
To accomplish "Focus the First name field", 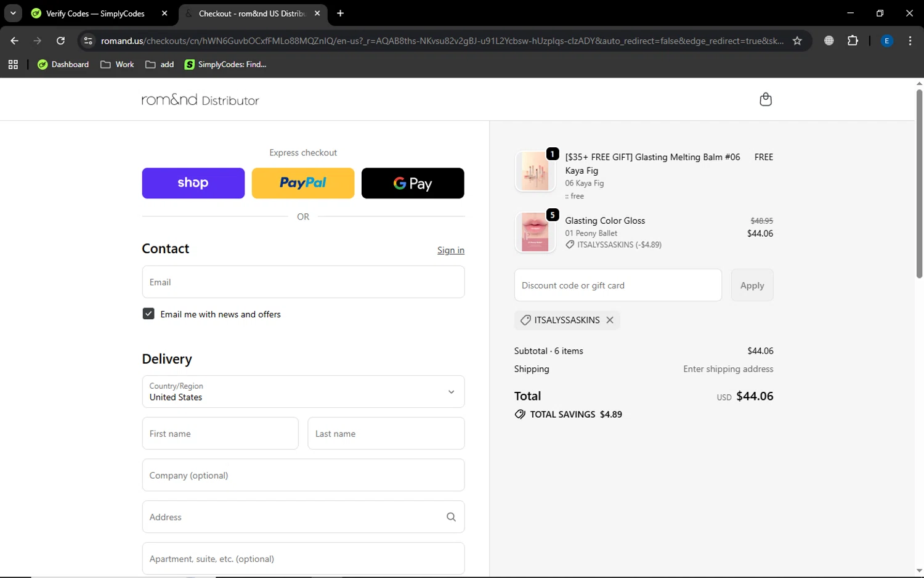I will pyautogui.click(x=220, y=434).
